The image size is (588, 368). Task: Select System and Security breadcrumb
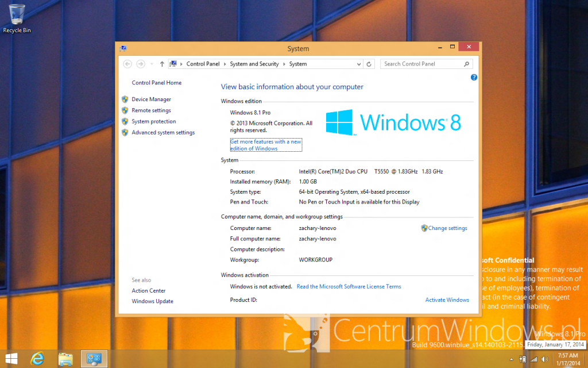254,64
